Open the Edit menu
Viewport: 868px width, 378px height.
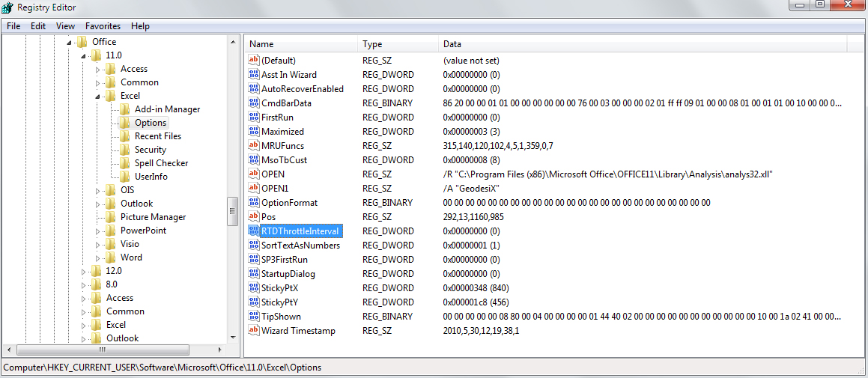click(x=38, y=26)
